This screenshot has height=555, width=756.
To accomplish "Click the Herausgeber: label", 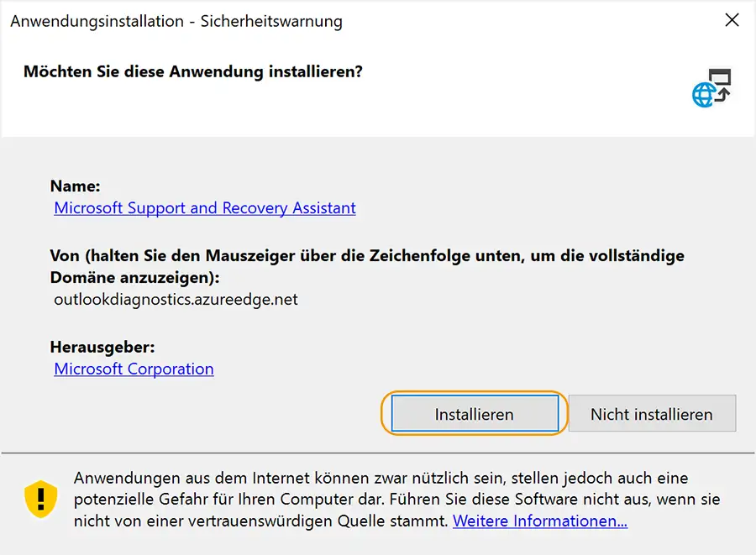I will point(102,347).
